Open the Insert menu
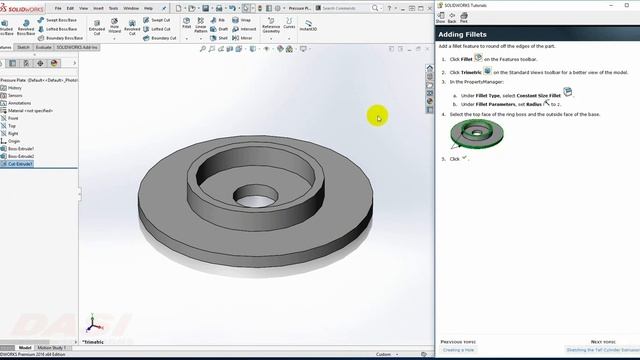The height and width of the screenshot is (360, 640). tap(98, 8)
